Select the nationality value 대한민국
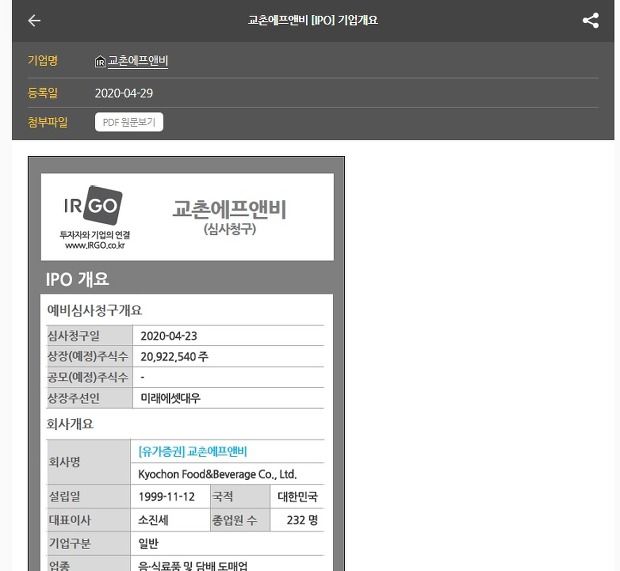 click(297, 496)
